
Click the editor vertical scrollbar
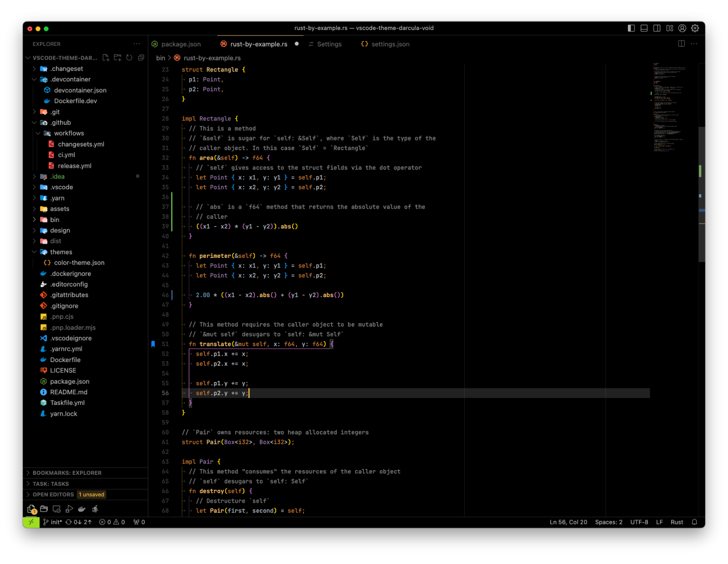[x=702, y=193]
